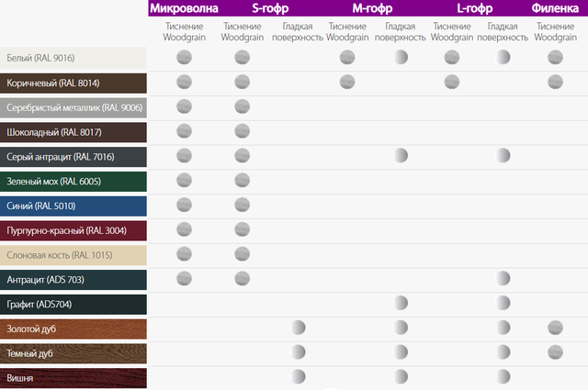Click Белый (RAL 9016) color swatch

pyautogui.click(x=73, y=58)
